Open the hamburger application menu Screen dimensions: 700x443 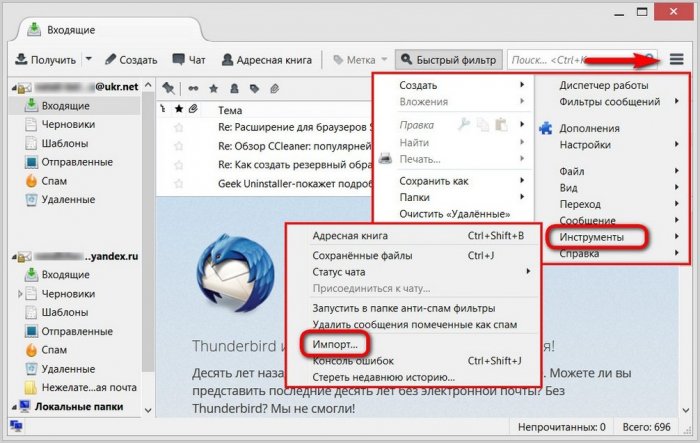coord(677,59)
